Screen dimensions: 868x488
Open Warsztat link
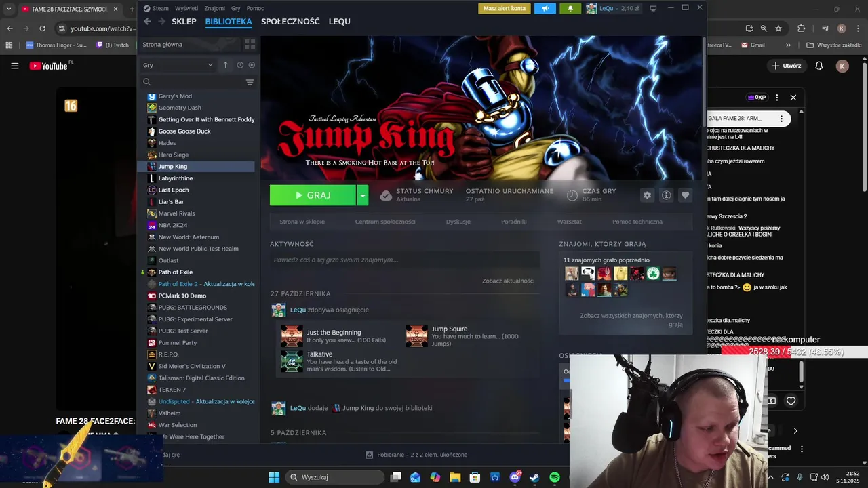[x=570, y=222]
